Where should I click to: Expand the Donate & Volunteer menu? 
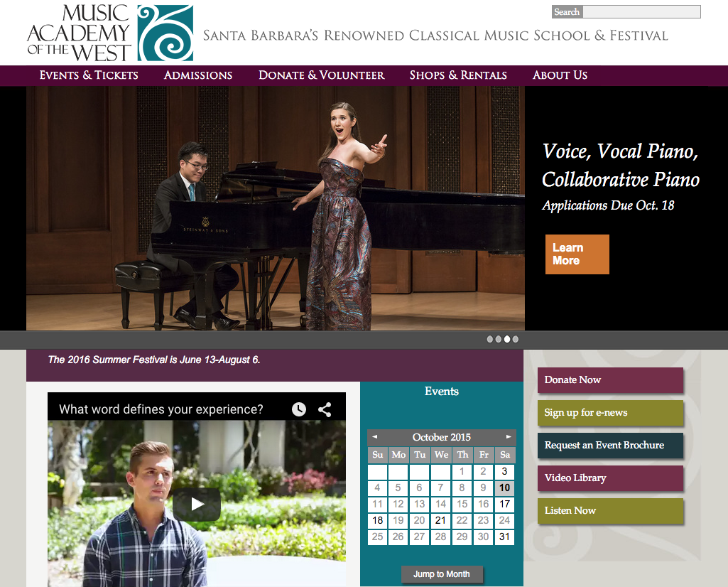point(321,75)
